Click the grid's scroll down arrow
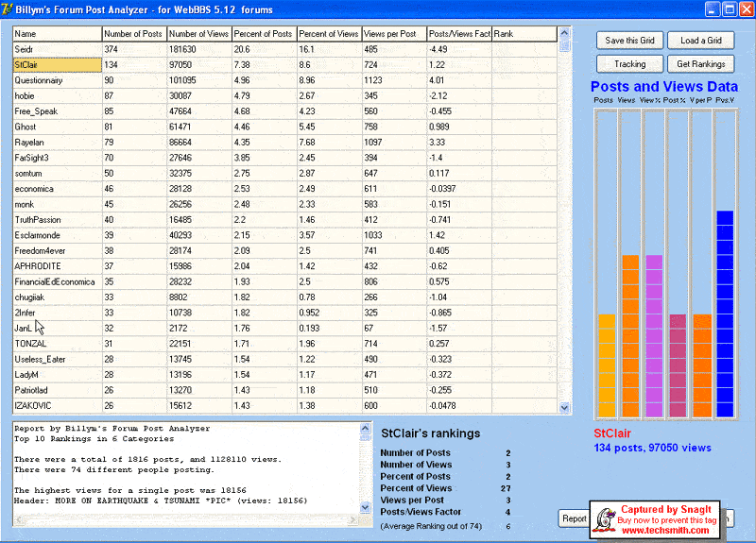 tap(564, 408)
